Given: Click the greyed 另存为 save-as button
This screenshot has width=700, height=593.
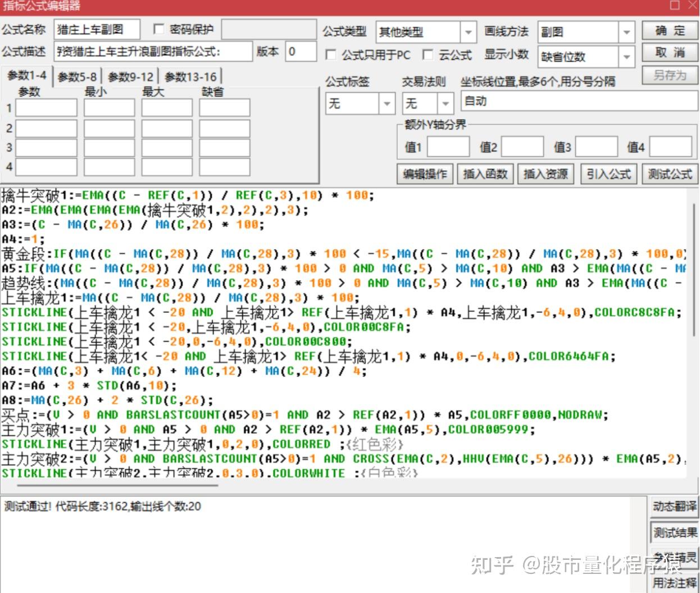Looking at the screenshot, I should (670, 75).
